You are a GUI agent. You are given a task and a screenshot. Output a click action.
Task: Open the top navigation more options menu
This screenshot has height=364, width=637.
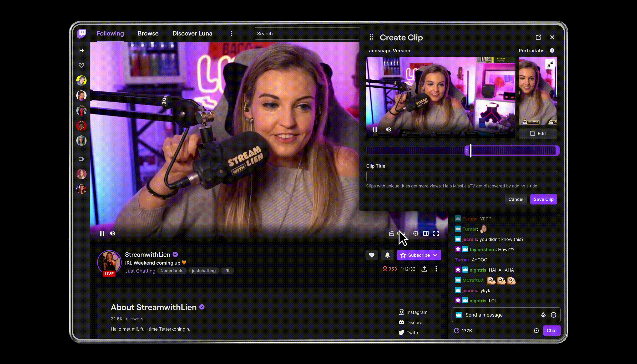[231, 33]
